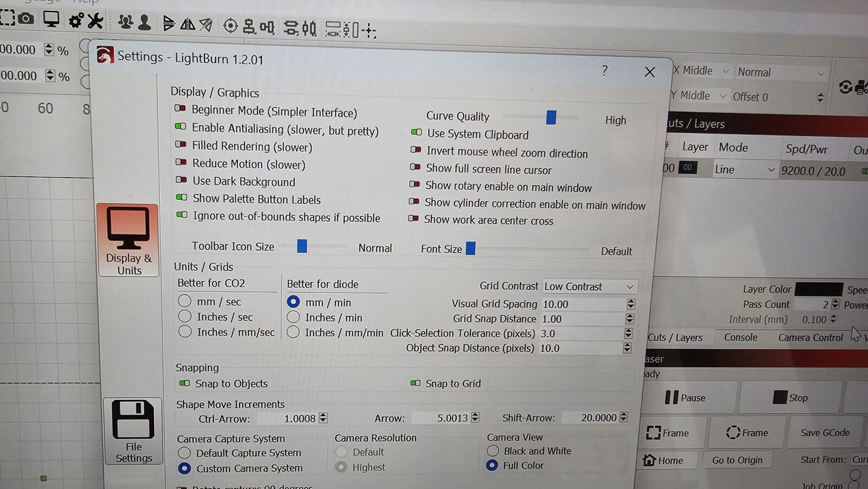
Task: Toggle Beginner Mode (Simpler Interface)
Action: coord(180,109)
